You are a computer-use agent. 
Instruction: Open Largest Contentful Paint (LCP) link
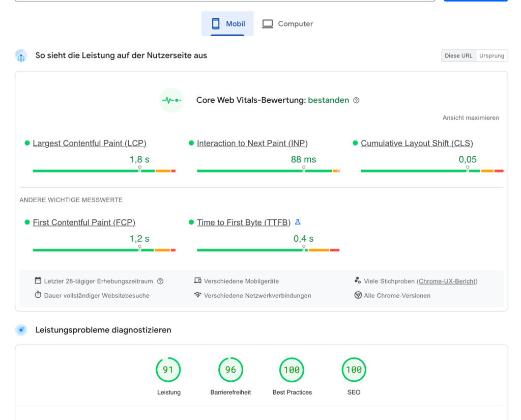90,144
